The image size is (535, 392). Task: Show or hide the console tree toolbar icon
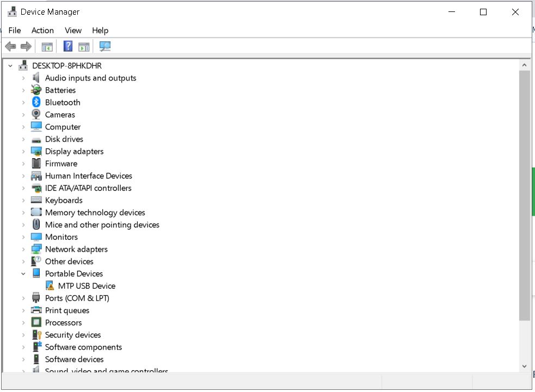[x=47, y=47]
